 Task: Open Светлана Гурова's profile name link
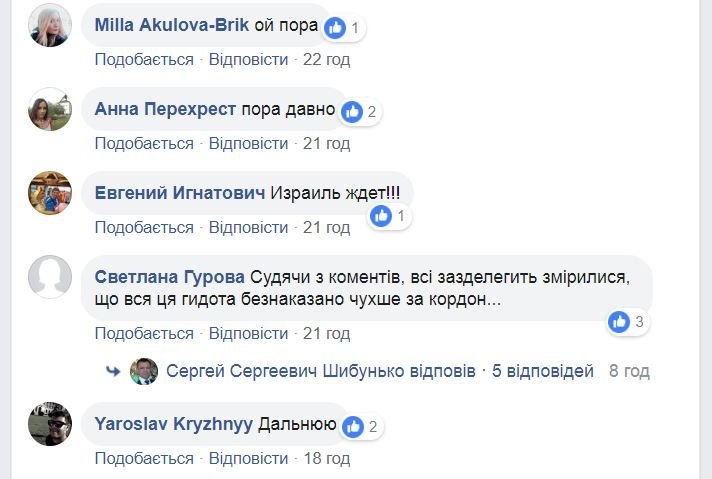[x=170, y=277]
